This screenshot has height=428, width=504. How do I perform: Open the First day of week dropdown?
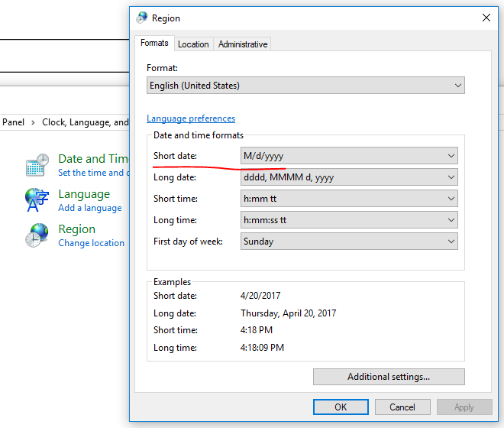[x=349, y=242]
